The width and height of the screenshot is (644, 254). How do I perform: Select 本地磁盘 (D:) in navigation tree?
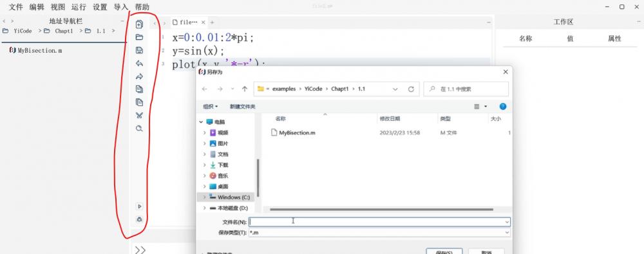[x=232, y=208]
